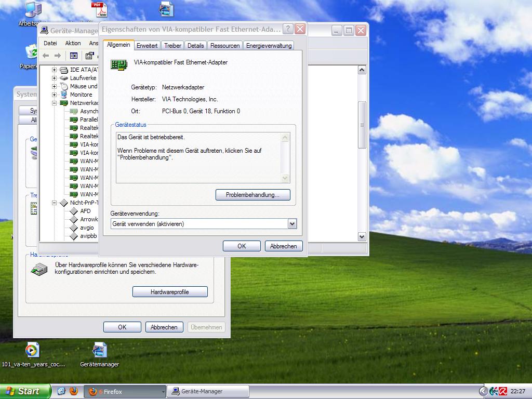The image size is (532, 399).
Task: Switch to the Ressourcen tab
Action: (x=225, y=46)
